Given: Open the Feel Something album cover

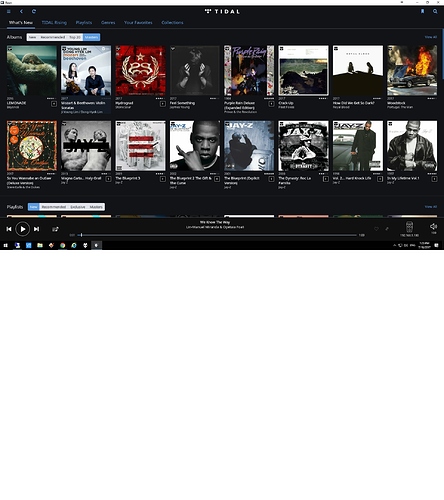Looking at the screenshot, I should pyautogui.click(x=195, y=70).
